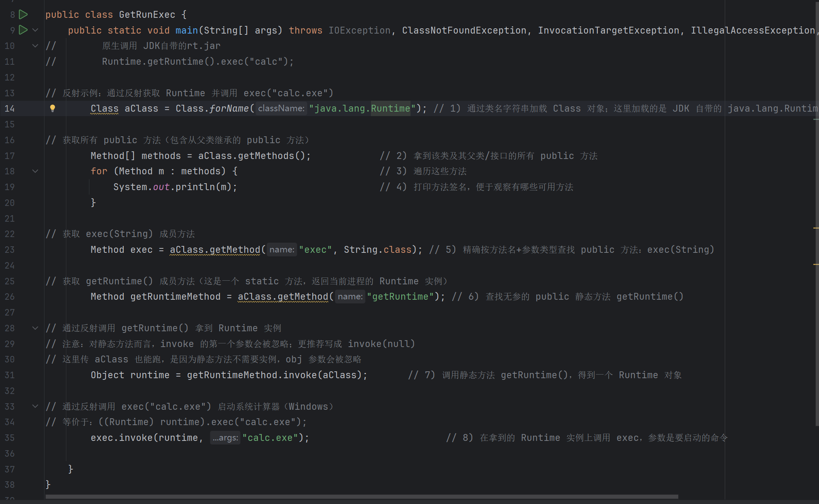Click the second yellow warning stripe on right margin
The height and width of the screenshot is (504, 819).
[816, 265]
